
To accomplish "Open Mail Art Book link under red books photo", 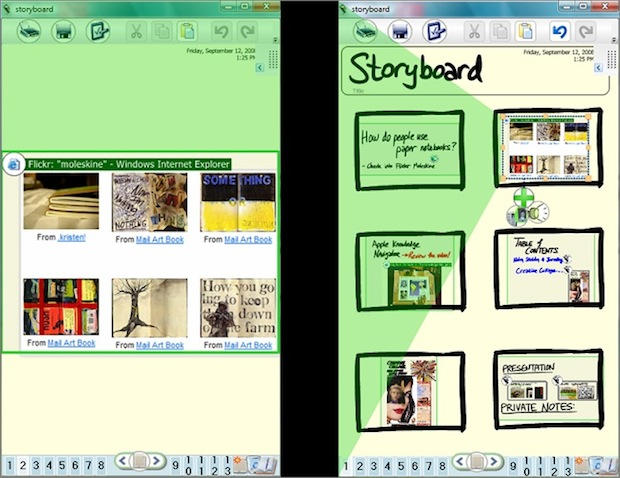I will [71, 343].
